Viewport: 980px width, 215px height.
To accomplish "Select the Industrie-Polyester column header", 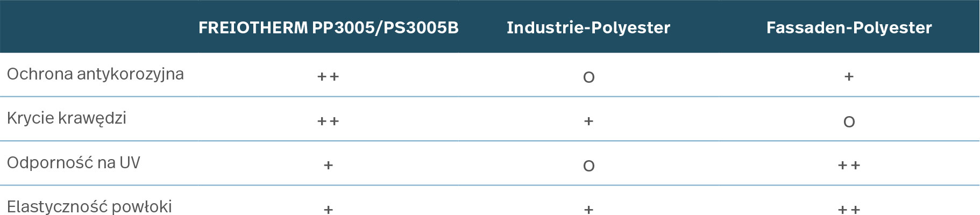I will [588, 27].
